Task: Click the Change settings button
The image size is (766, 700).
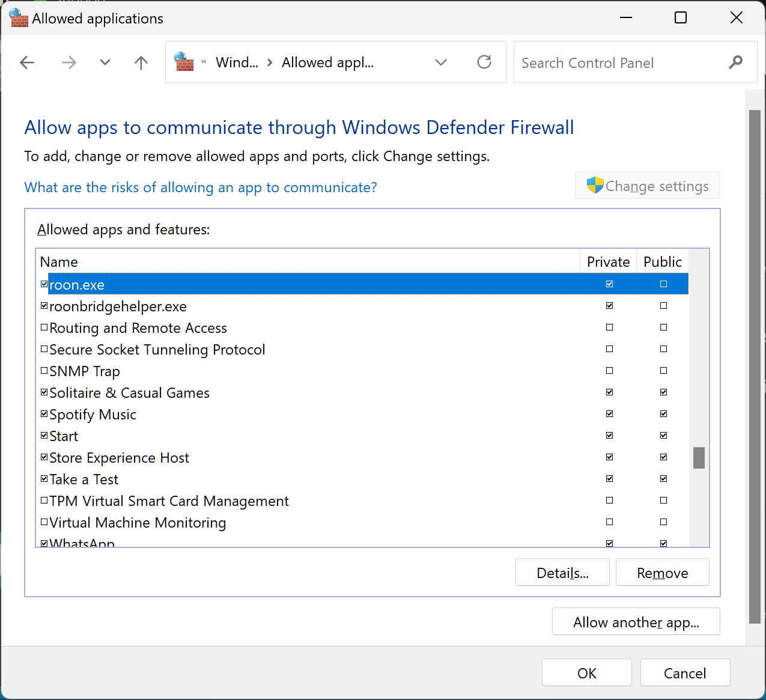Action: point(648,186)
